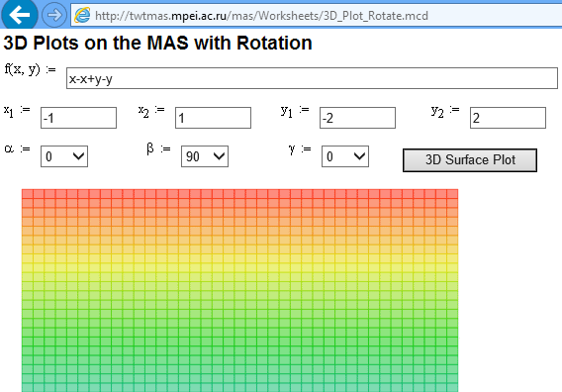
Task: Click the 'y1 :=' label
Action: 295,111
